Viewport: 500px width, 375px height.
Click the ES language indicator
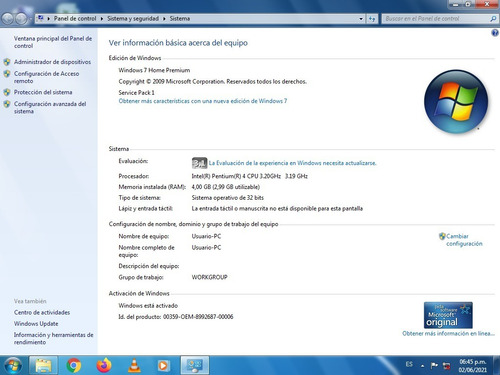point(409,364)
